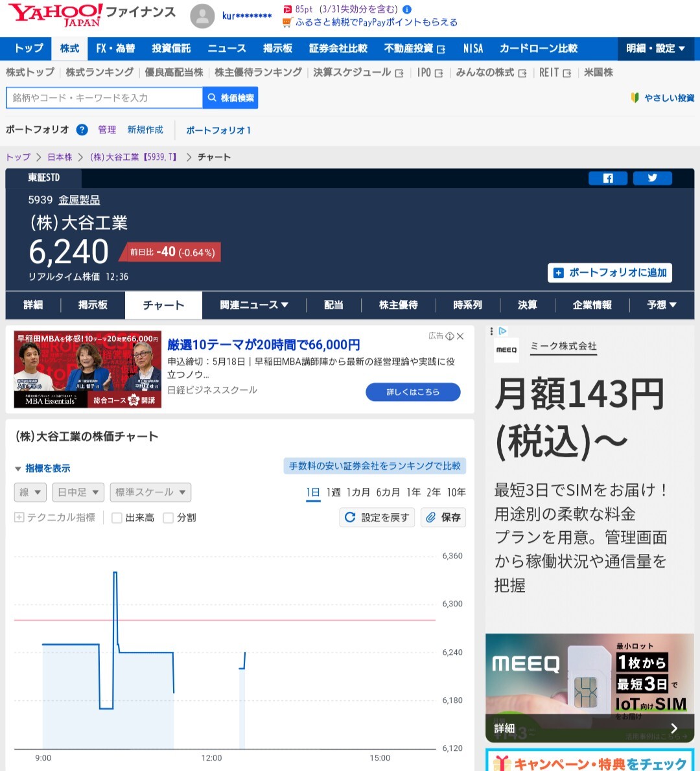Open the 配当 tab

(334, 305)
